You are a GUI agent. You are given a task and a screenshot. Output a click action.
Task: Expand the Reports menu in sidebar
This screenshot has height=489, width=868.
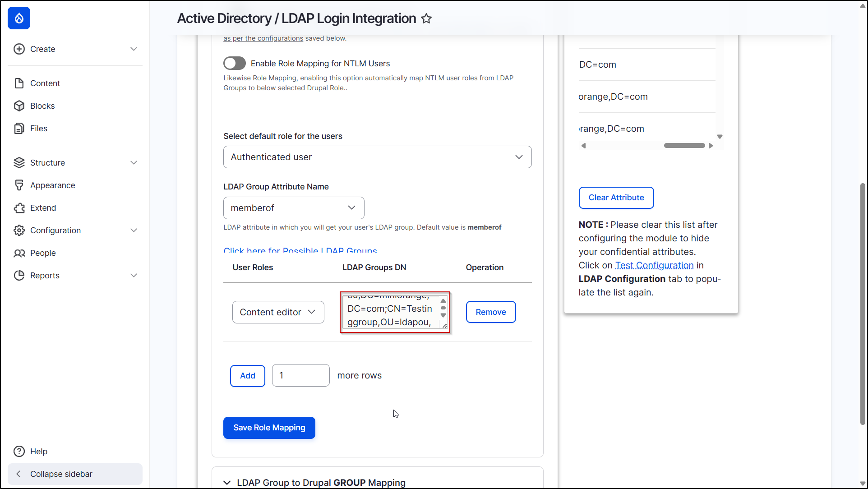click(134, 276)
